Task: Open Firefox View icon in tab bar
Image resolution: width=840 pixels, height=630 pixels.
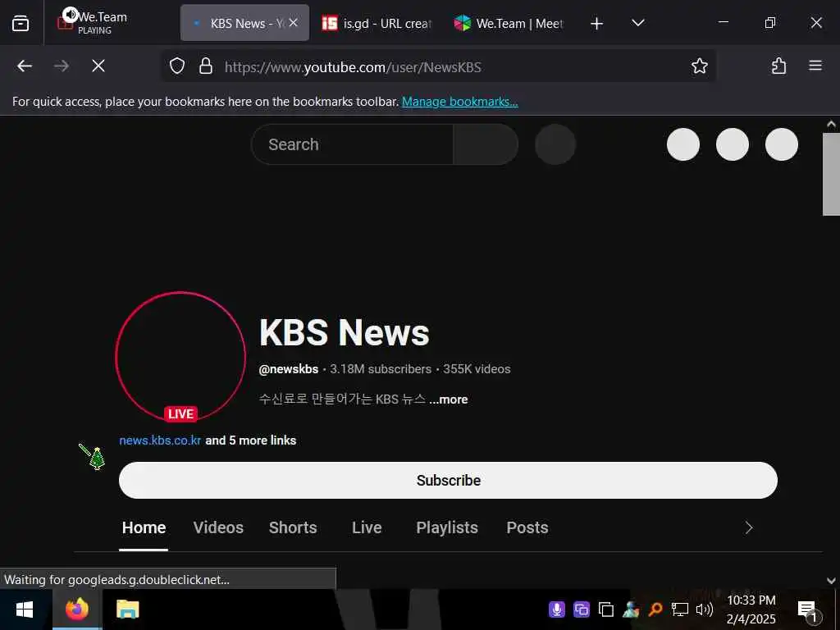Action: pos(21,23)
